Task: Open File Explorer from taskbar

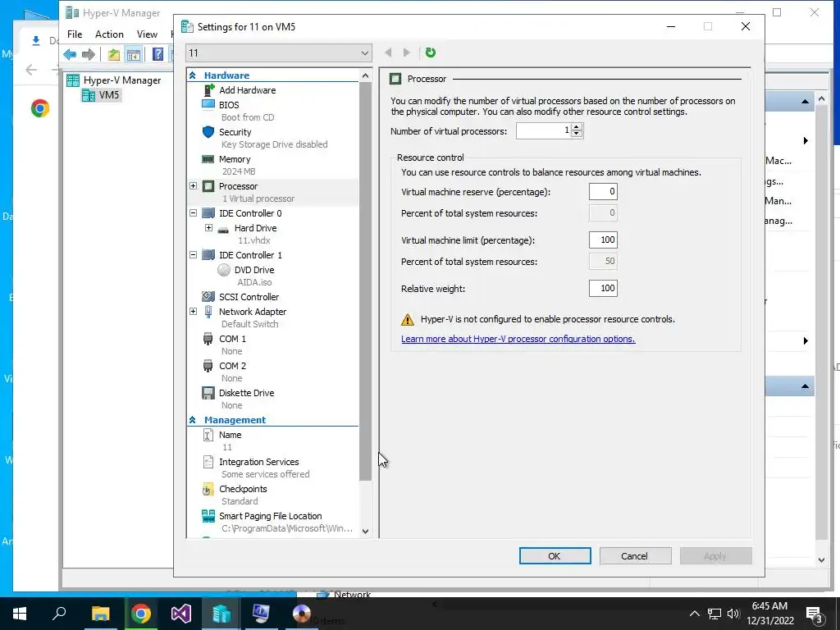Action: pos(100,614)
